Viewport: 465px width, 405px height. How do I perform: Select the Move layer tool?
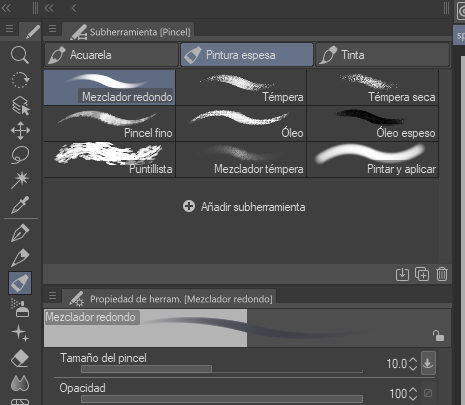[x=20, y=130]
